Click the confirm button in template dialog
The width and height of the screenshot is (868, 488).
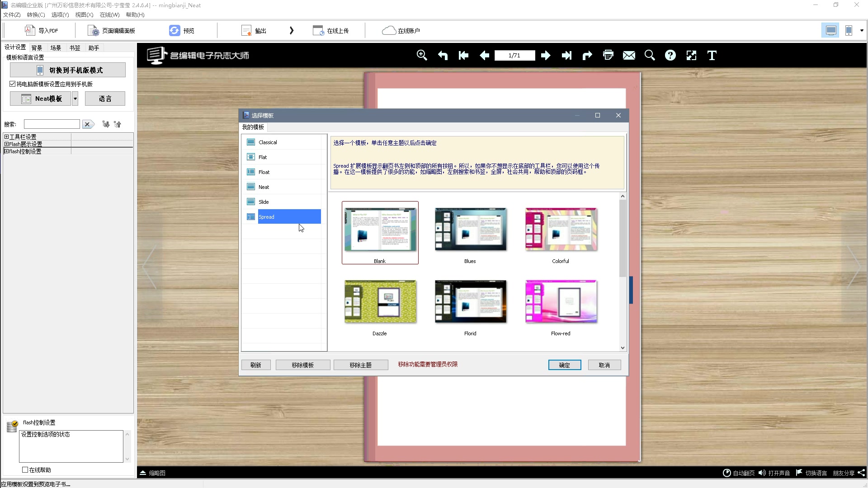click(564, 365)
